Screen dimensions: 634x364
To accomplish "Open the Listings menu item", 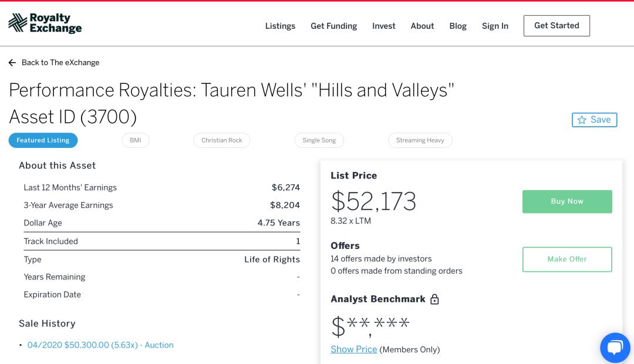I will [x=280, y=26].
